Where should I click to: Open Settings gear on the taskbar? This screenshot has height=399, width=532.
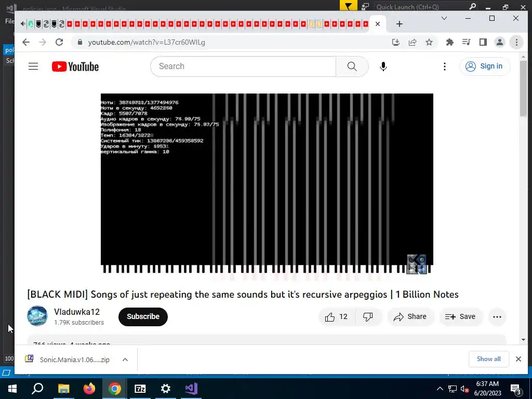166,389
